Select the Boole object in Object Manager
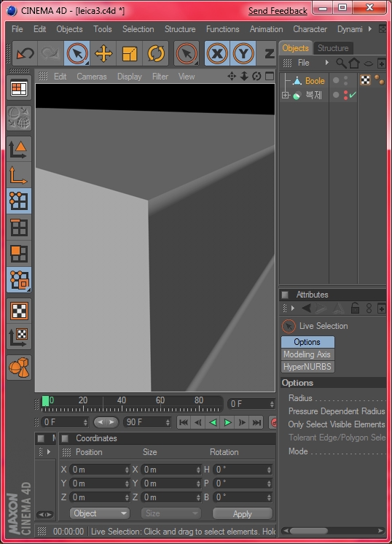The width and height of the screenshot is (392, 544). click(x=315, y=81)
